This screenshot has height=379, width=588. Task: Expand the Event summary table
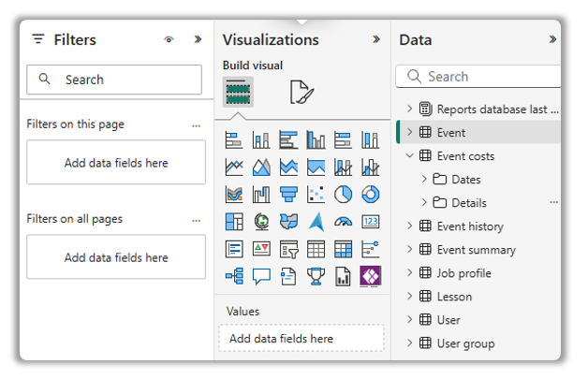(x=409, y=249)
